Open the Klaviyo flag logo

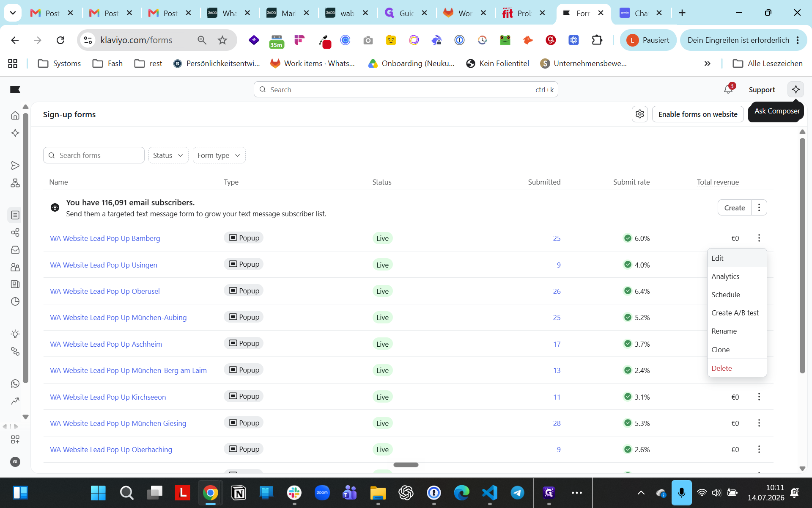pos(15,89)
